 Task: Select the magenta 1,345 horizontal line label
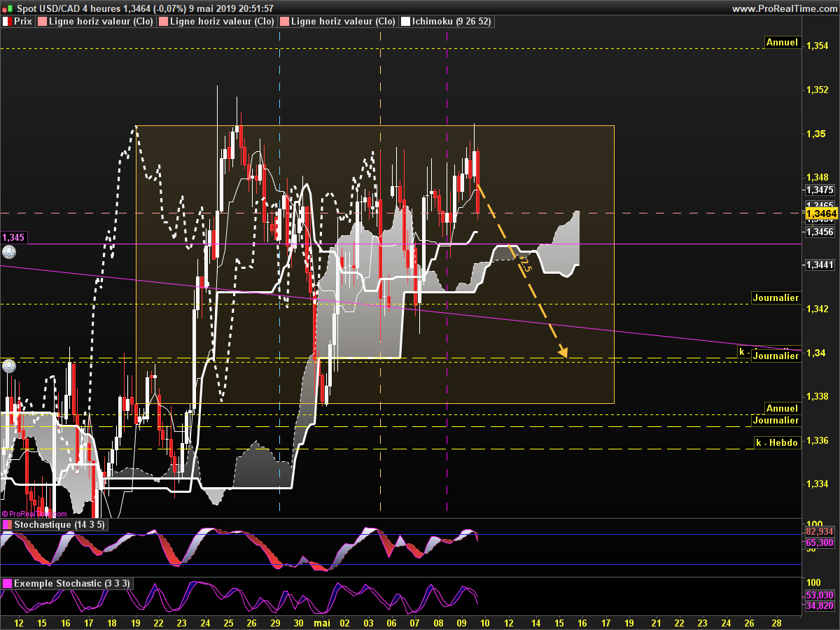pyautogui.click(x=13, y=237)
